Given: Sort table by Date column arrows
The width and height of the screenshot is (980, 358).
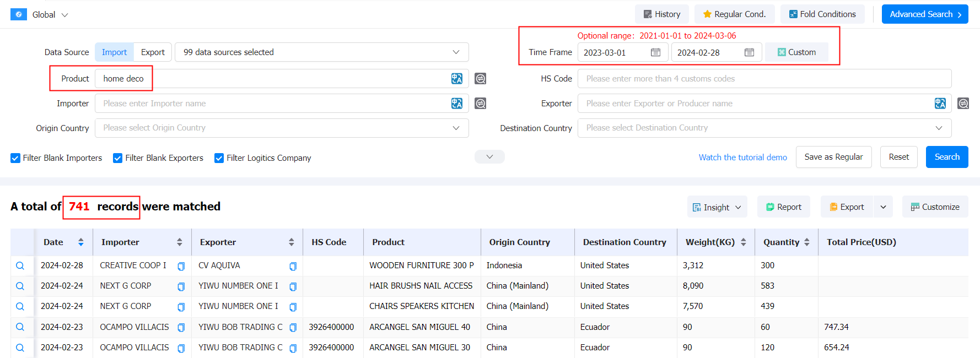Looking at the screenshot, I should pos(81,242).
